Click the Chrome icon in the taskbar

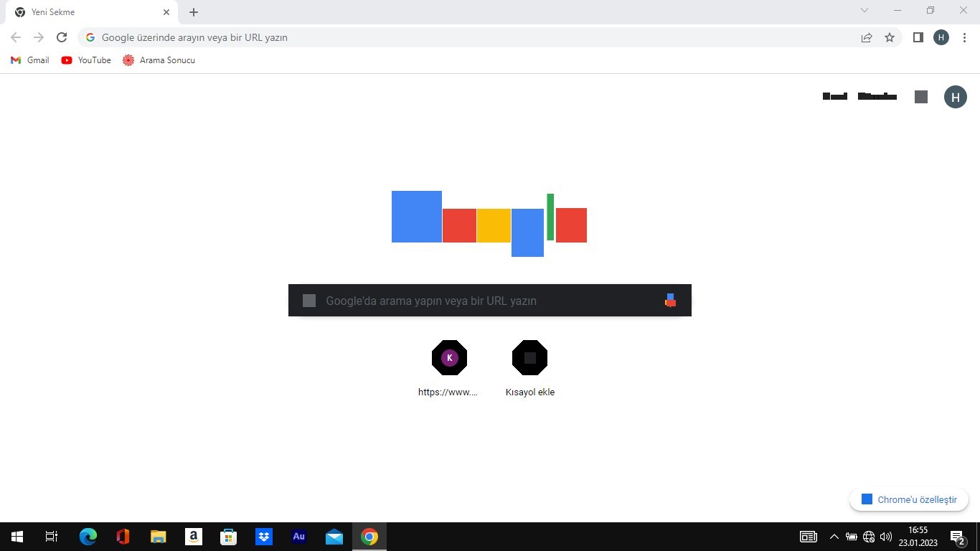point(369,537)
